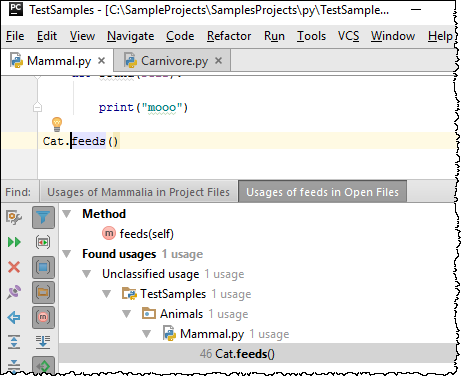
Task: Click the lightbulb intention icon
Action: tap(57, 124)
